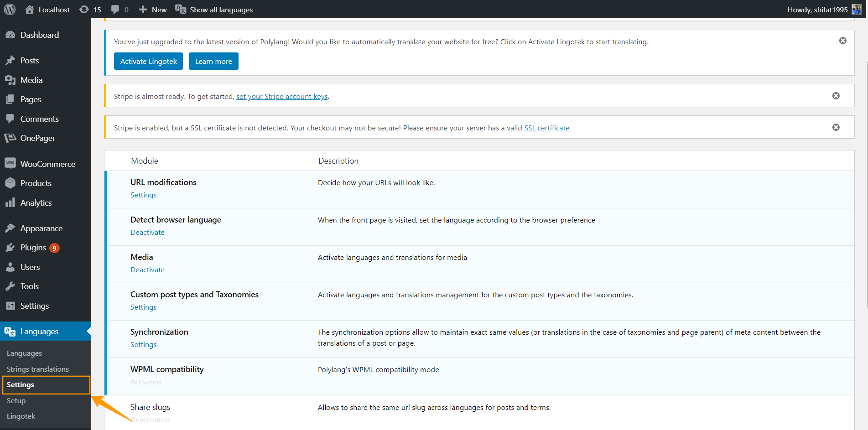Dismiss the Polylang upgrade notice

coord(843,41)
